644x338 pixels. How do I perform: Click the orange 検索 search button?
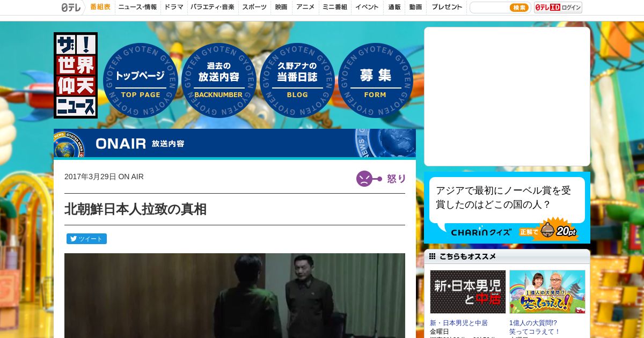point(519,8)
